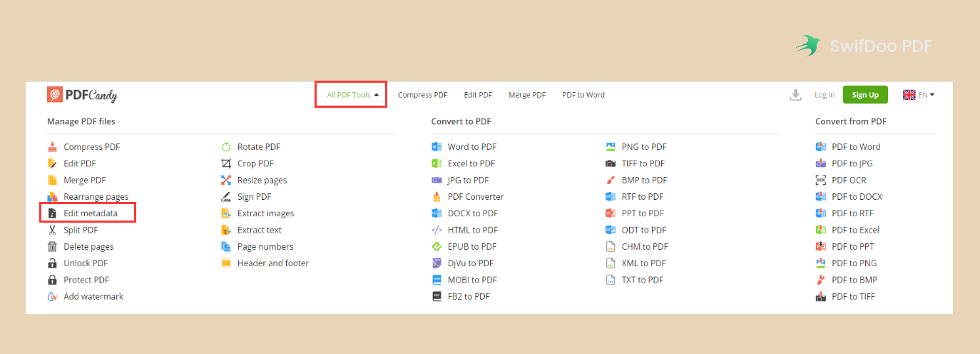Image resolution: width=980 pixels, height=354 pixels.
Task: Open the DjVu to PDF link
Action: coord(471,263)
